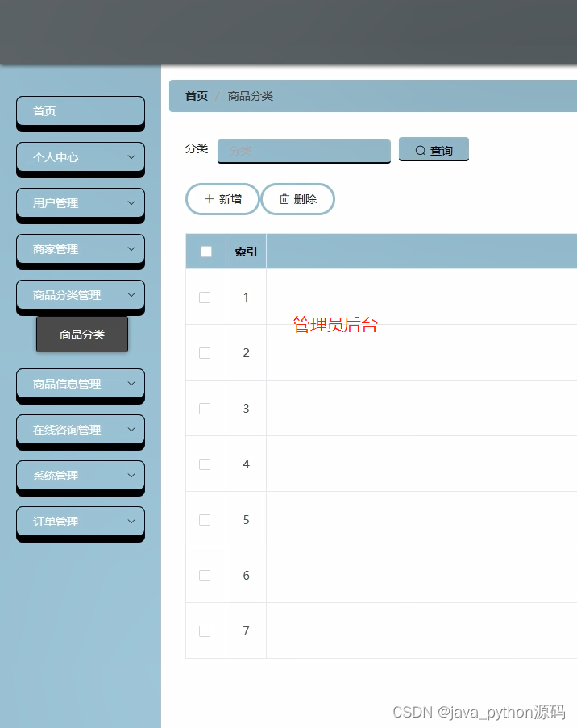This screenshot has width=577, height=728.
Task: Check the checkbox for row 4
Action: pyautogui.click(x=205, y=464)
